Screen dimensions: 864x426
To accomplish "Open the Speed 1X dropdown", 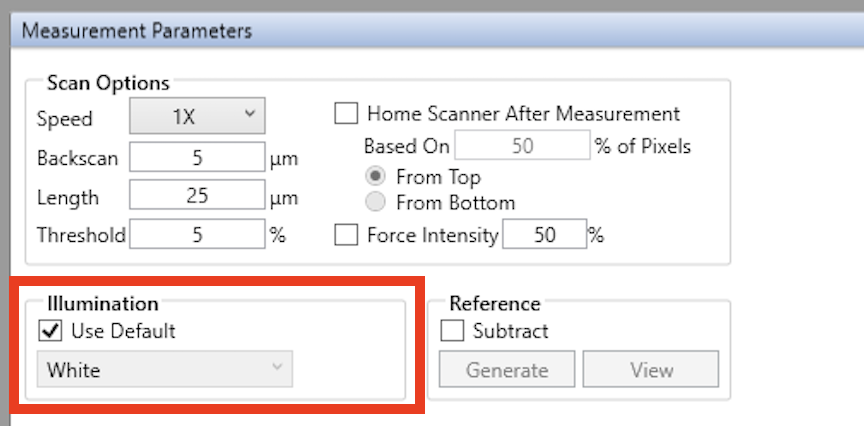I will [197, 117].
